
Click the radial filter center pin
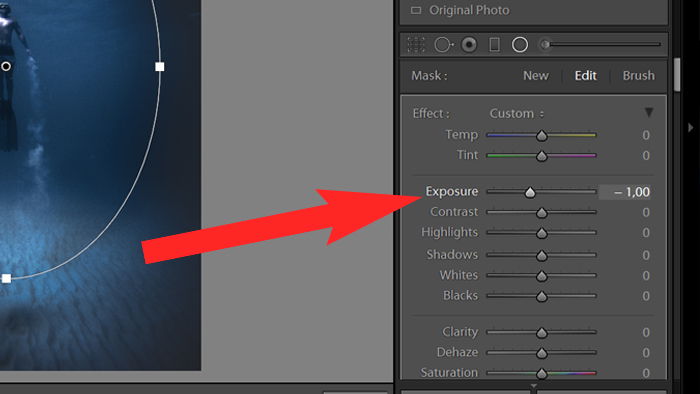pyautogui.click(x=6, y=66)
